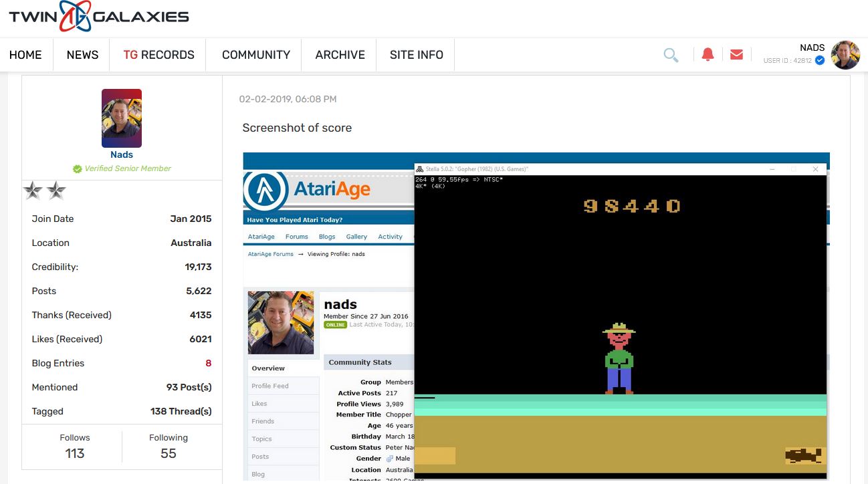Open the site search magnifier icon
The image size is (868, 484).
pyautogui.click(x=671, y=55)
